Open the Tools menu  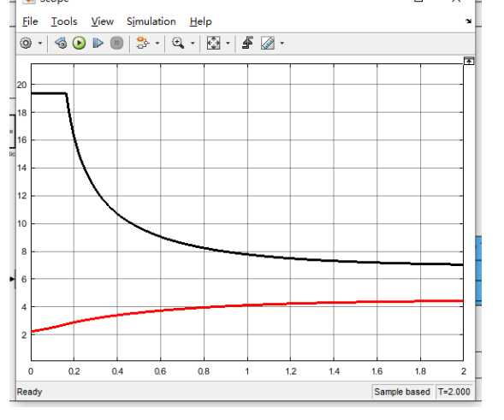pyautogui.click(x=64, y=21)
